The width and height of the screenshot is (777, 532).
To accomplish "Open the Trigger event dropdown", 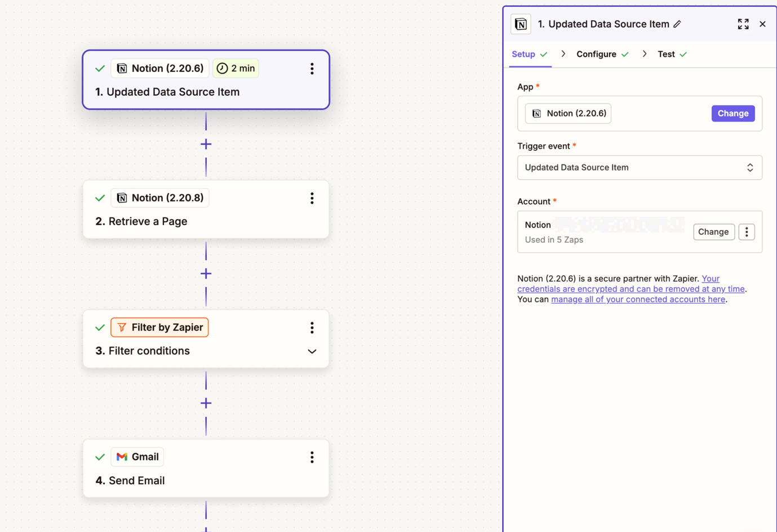I will click(639, 168).
